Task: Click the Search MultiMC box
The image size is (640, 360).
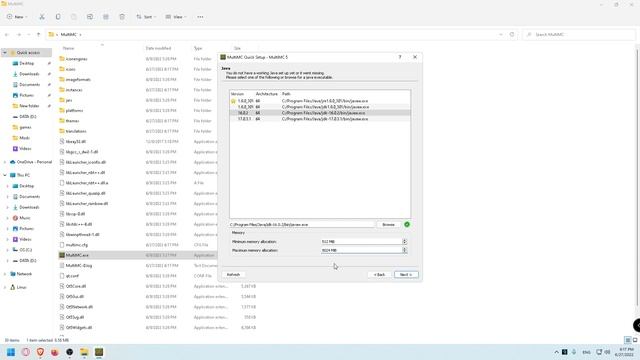Action: coord(579,35)
